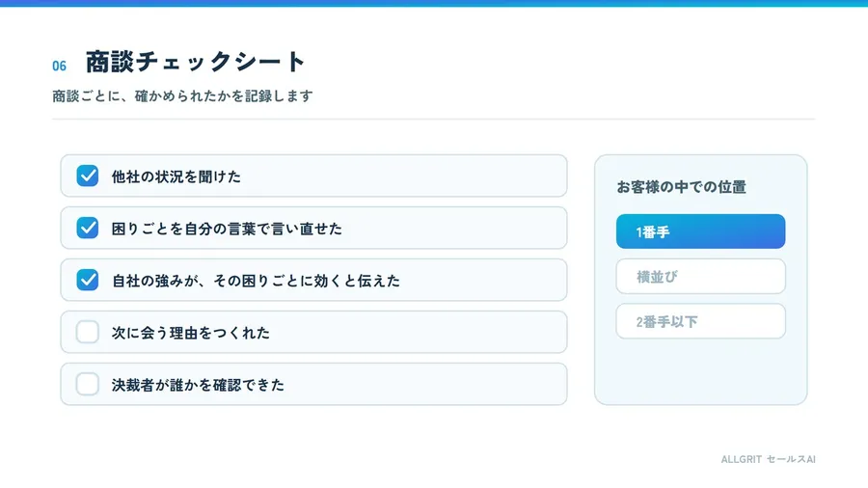Check the 次に会う理由をつくれた checkbox

[88, 332]
